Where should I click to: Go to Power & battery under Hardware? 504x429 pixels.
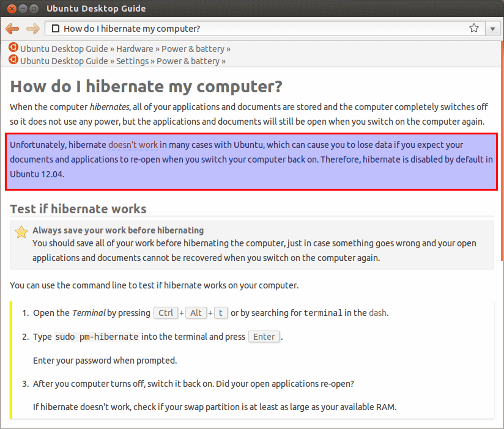[193, 49]
